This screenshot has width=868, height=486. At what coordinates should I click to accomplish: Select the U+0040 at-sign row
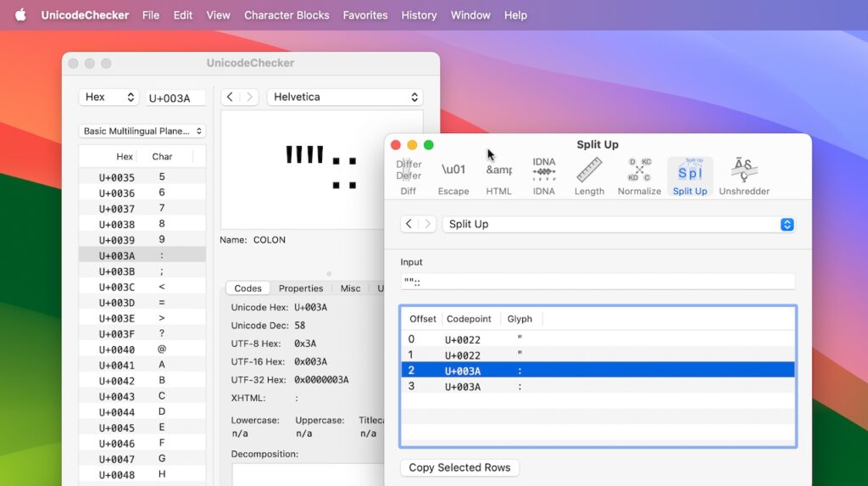pos(142,349)
